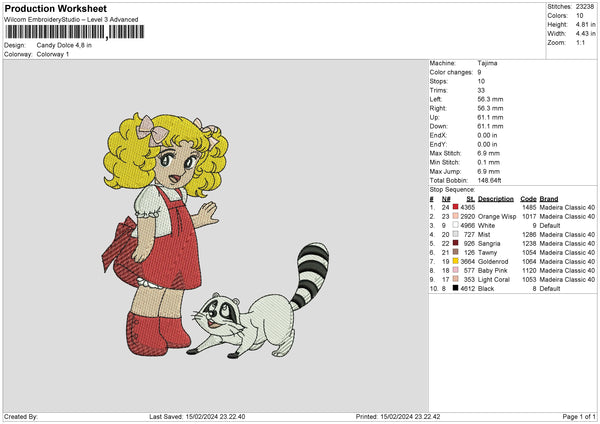Viewport: 600px width, 424px height.
Task: Click the Baby Pink color swatch
Action: 455,270
